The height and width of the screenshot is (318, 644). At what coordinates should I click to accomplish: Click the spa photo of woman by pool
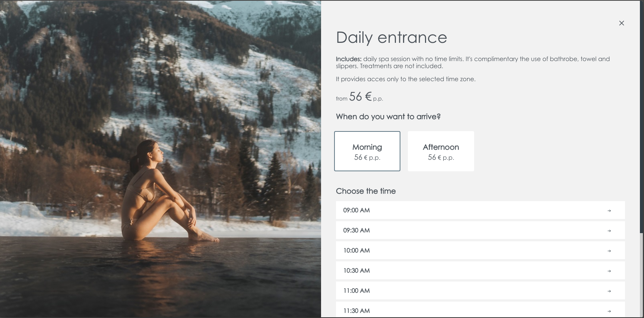(161, 159)
